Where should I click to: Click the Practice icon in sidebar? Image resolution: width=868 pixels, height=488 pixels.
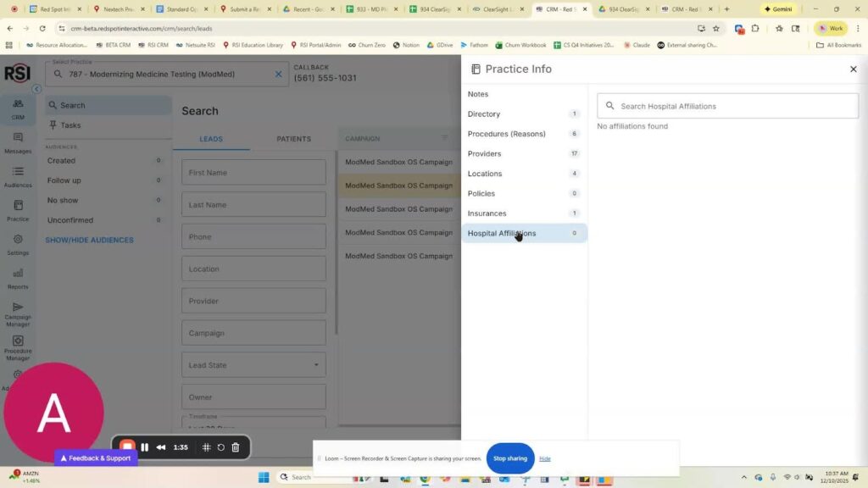coord(18,210)
